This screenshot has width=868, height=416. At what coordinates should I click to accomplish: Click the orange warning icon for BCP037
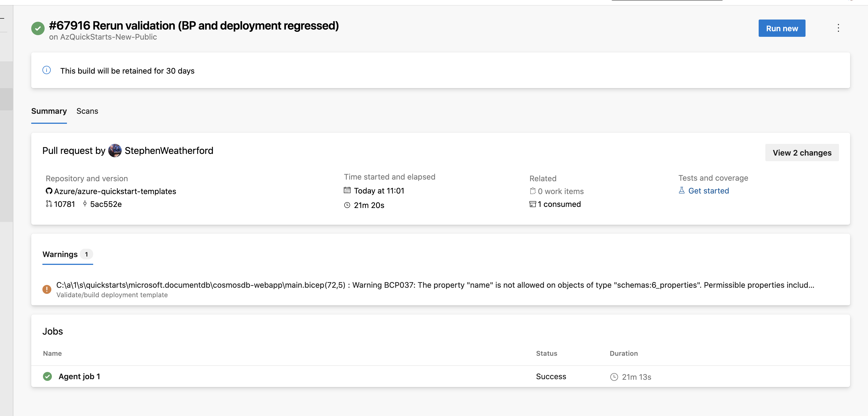(47, 289)
